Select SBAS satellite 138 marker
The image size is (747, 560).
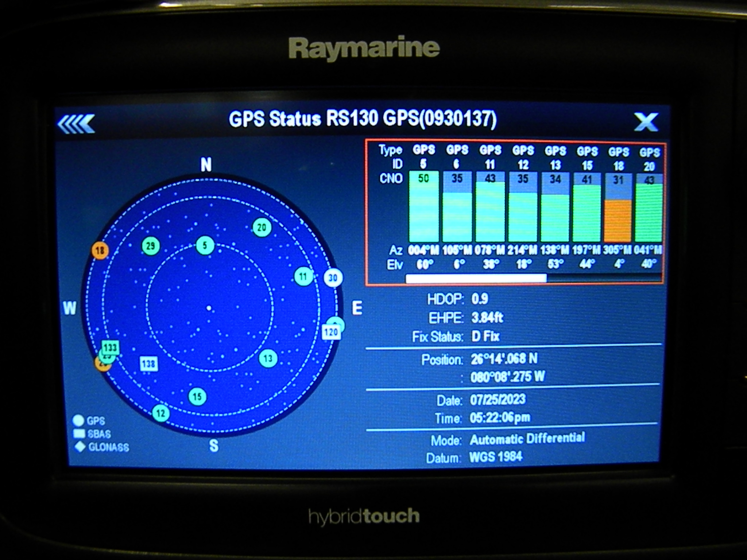click(149, 364)
